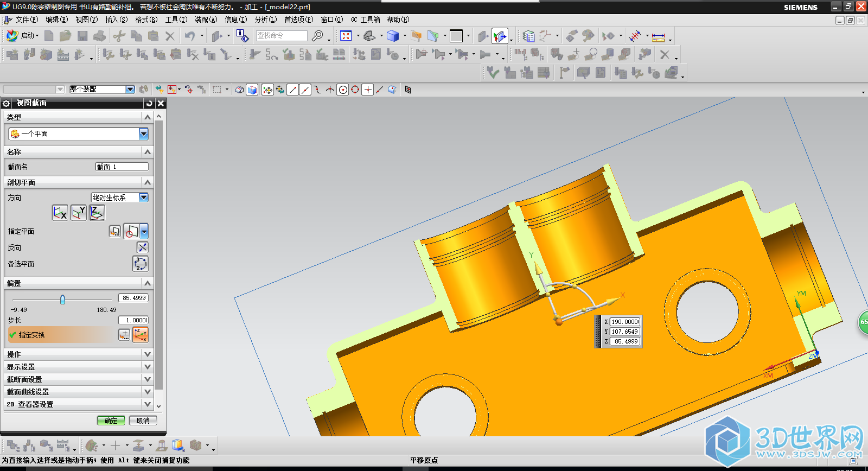Click the blue shaded cube rendering icon

[x=393, y=36]
